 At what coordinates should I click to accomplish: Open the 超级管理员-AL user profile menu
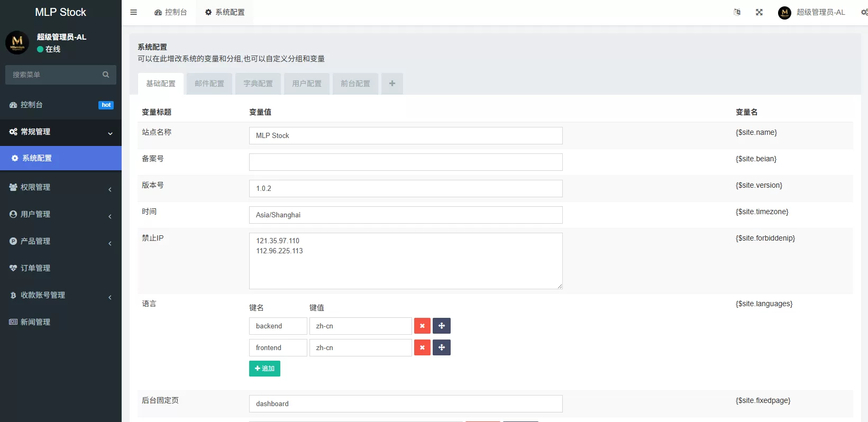point(812,12)
